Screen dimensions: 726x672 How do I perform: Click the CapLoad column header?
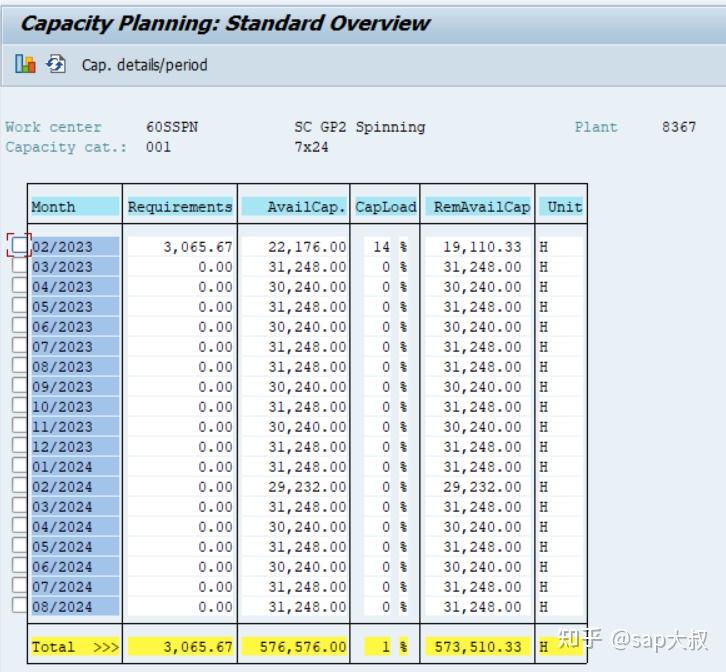tap(386, 207)
